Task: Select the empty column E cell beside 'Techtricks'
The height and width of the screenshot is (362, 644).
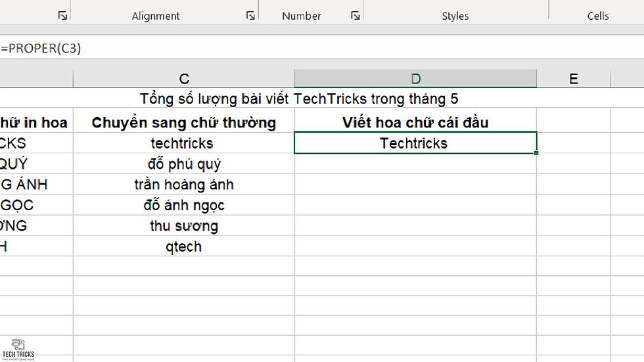Action: coord(574,143)
